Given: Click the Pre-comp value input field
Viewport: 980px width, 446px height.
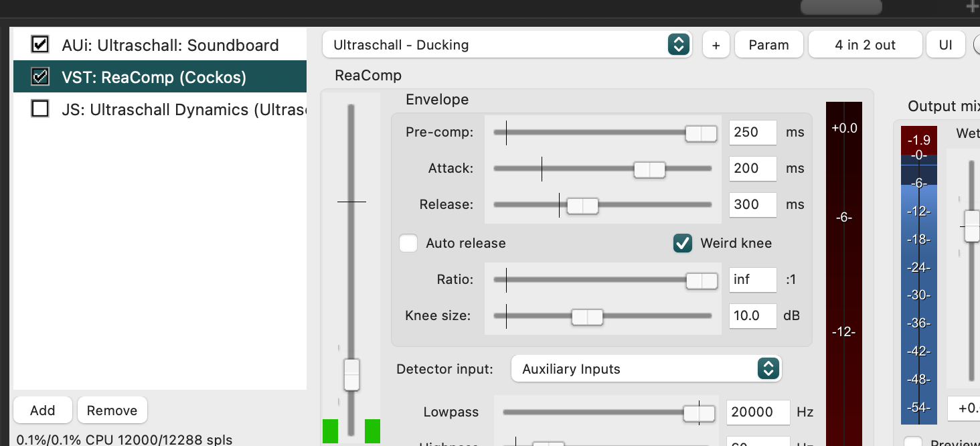Looking at the screenshot, I should click(752, 132).
